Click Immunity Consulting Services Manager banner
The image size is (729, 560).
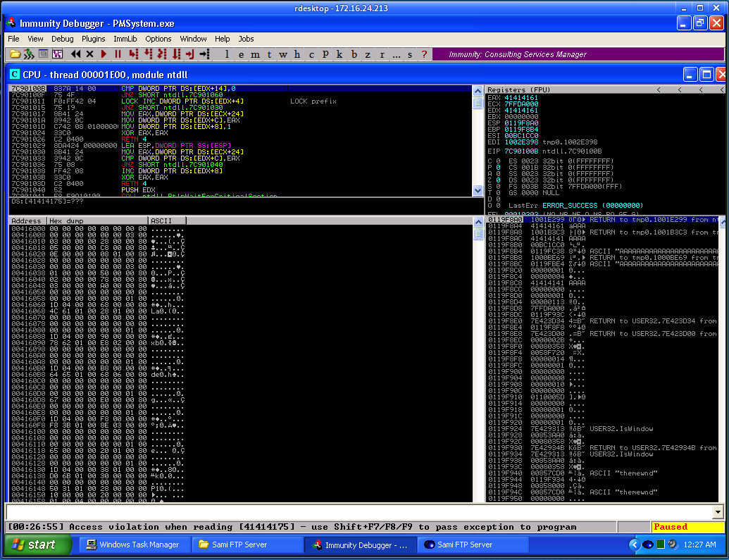click(x=578, y=54)
